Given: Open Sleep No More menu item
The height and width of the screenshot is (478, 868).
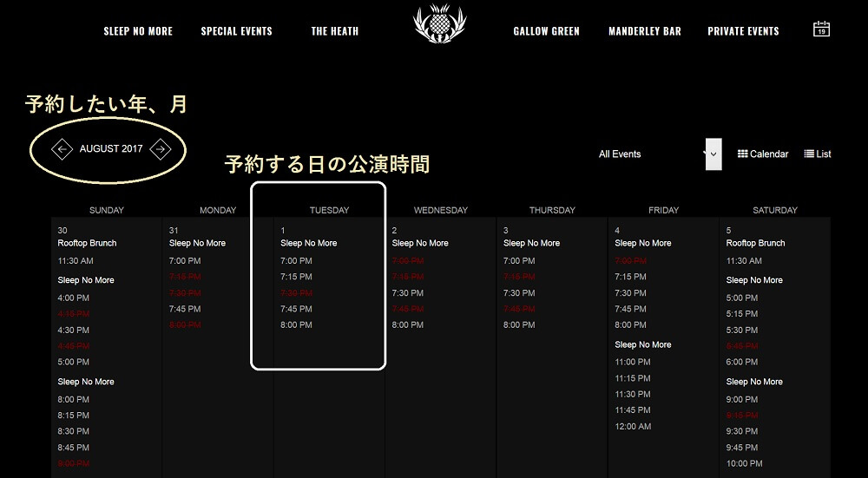Looking at the screenshot, I should 138,31.
